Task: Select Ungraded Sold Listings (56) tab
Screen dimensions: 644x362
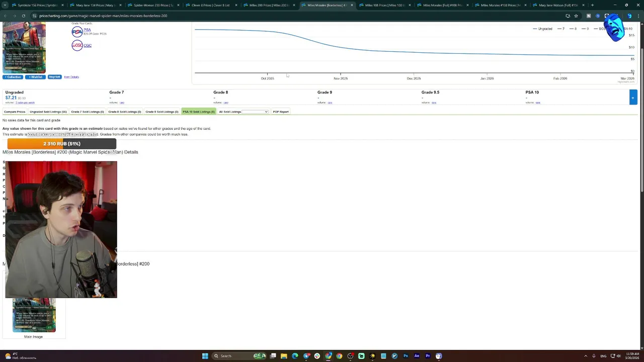Action: (x=48, y=112)
